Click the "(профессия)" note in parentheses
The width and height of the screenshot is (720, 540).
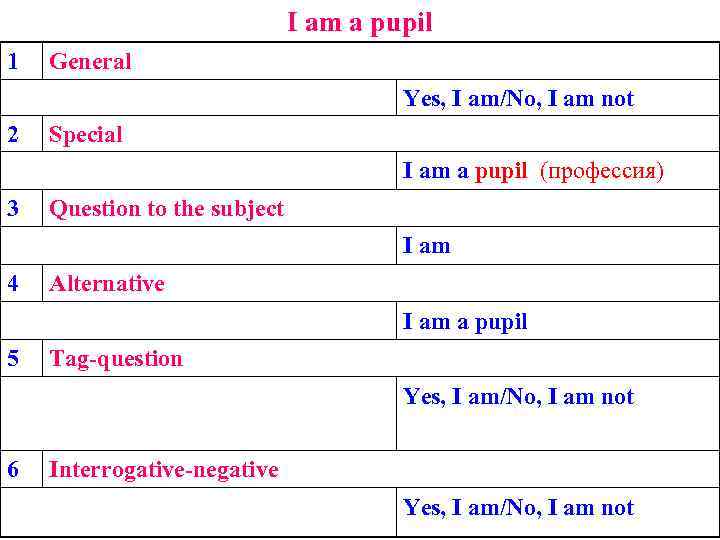(x=601, y=171)
